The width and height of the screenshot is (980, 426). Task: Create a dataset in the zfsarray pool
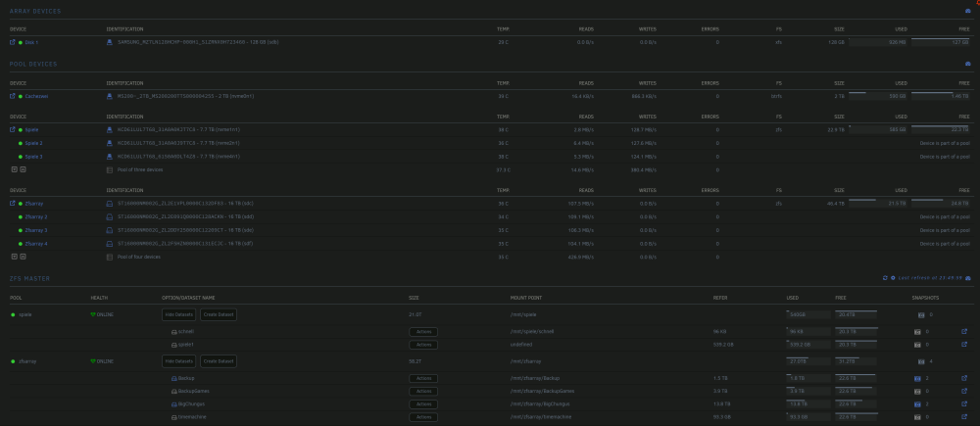point(219,361)
